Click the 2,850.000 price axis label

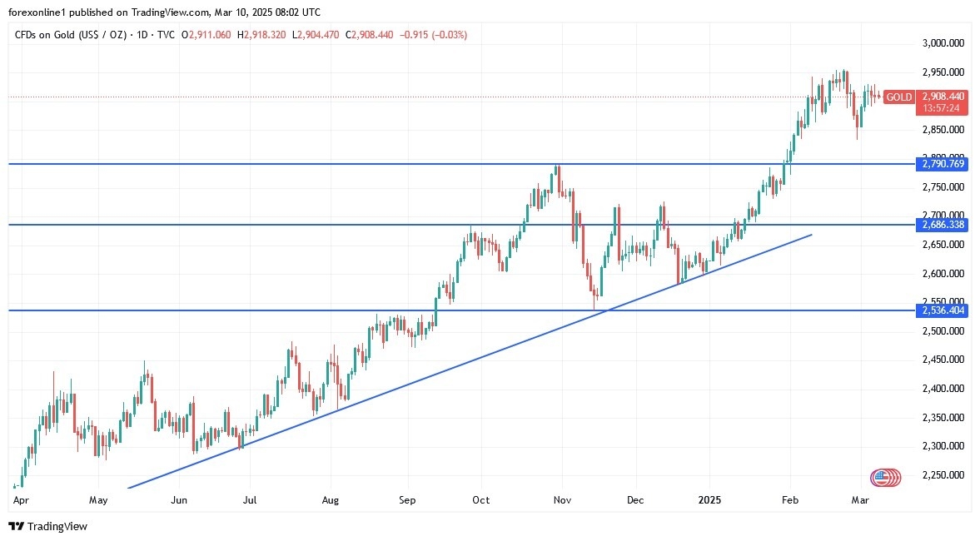(x=943, y=130)
